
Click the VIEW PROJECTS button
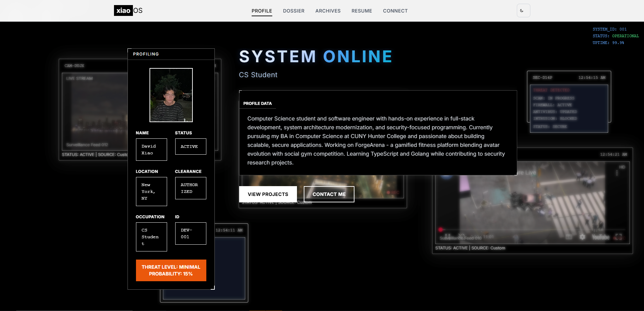pos(268,194)
